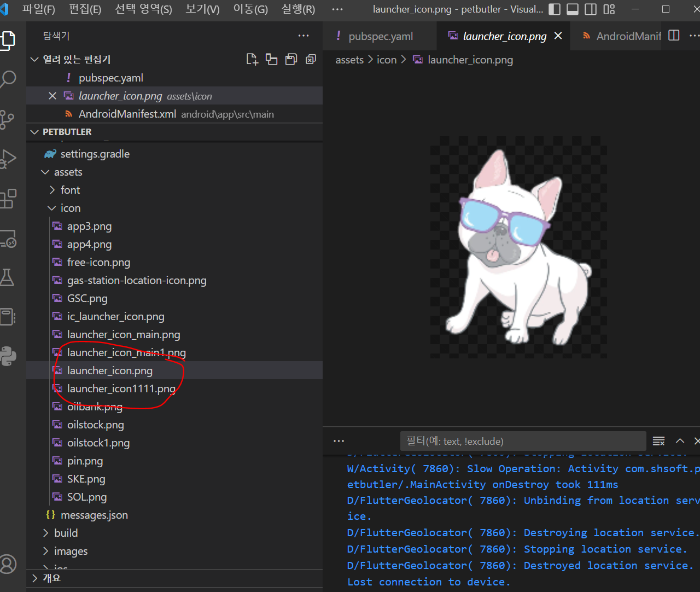Collapse the PETBUTLER folder section
The height and width of the screenshot is (592, 700).
click(x=34, y=132)
